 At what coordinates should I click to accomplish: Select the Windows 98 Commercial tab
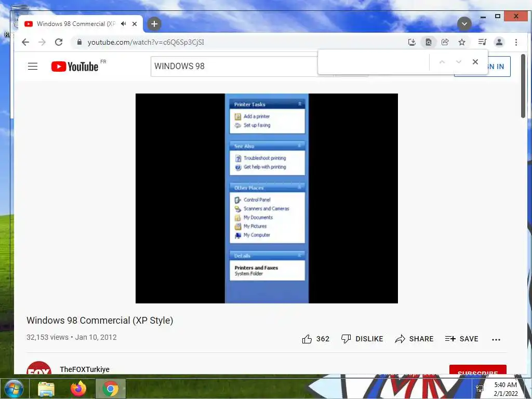point(76,24)
